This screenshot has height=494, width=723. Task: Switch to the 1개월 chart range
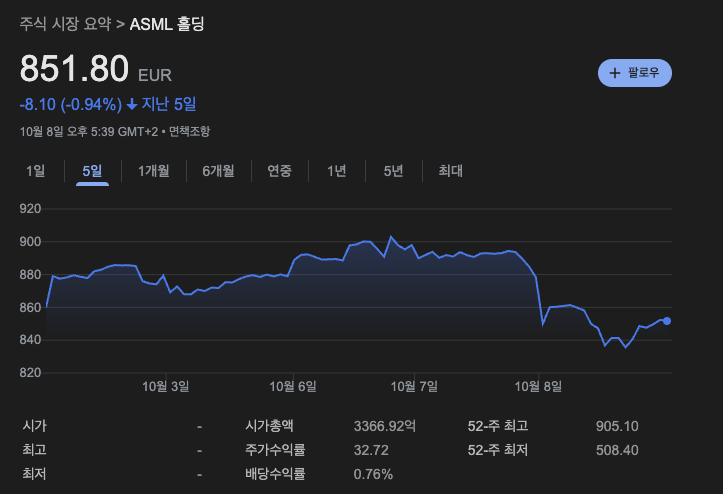(x=154, y=171)
